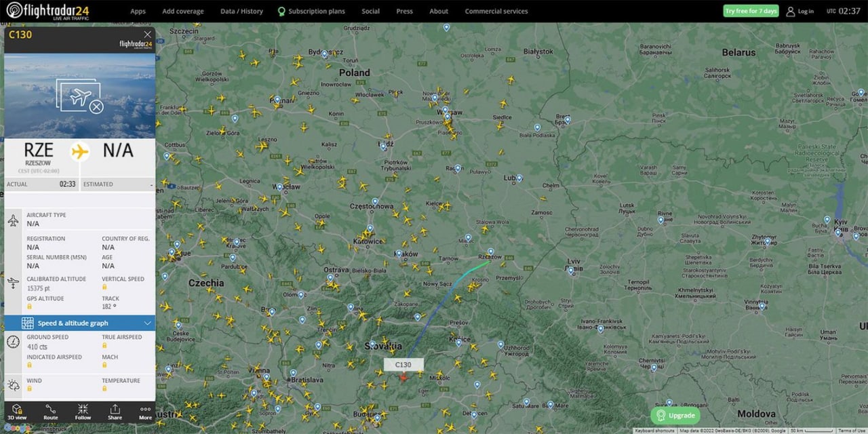The width and height of the screenshot is (868, 434).
Task: Click Try free for 7 days
Action: pos(751,12)
